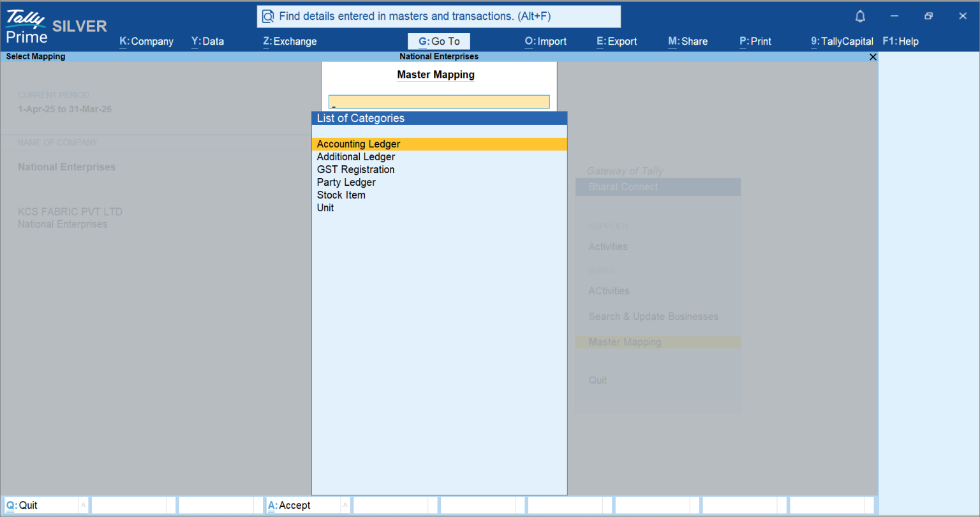Click the Master Mapping input field

pos(439,102)
